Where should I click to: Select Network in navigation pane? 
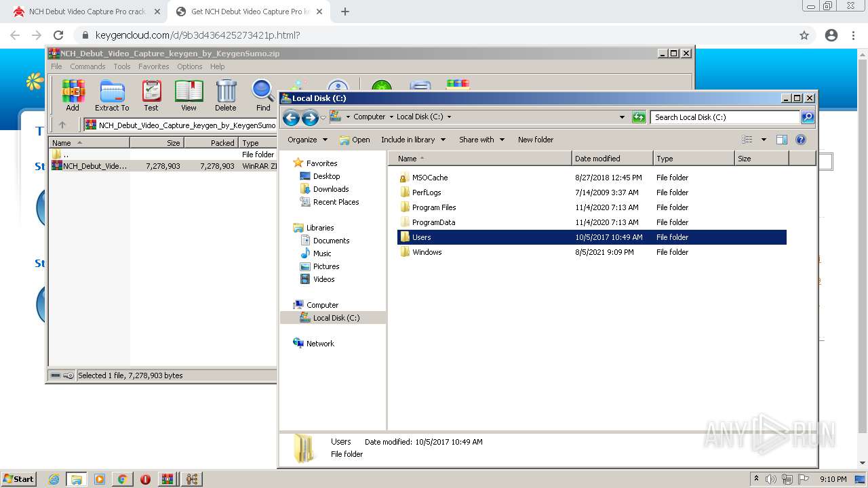coord(320,344)
